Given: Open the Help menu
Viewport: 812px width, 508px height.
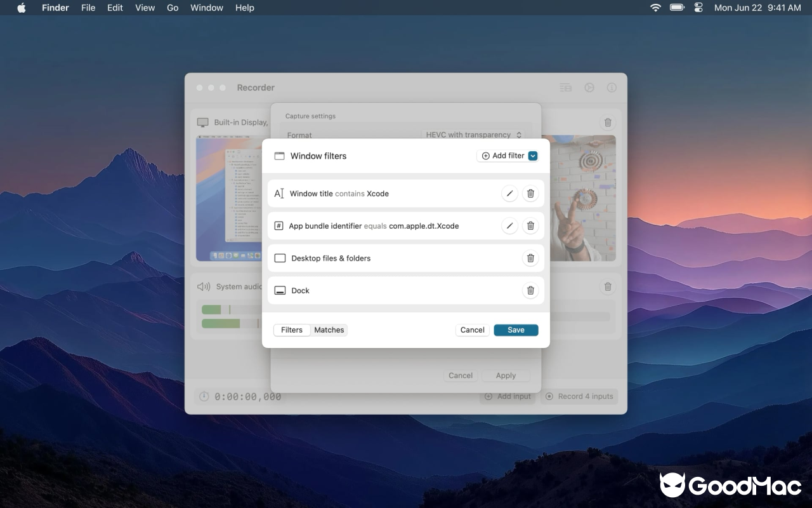Looking at the screenshot, I should coord(245,8).
